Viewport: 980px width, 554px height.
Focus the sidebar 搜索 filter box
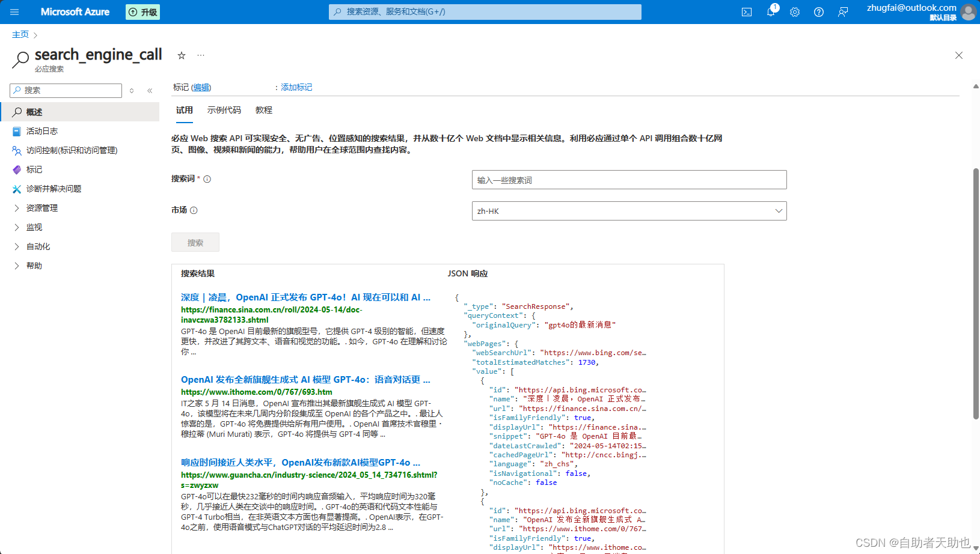point(66,91)
